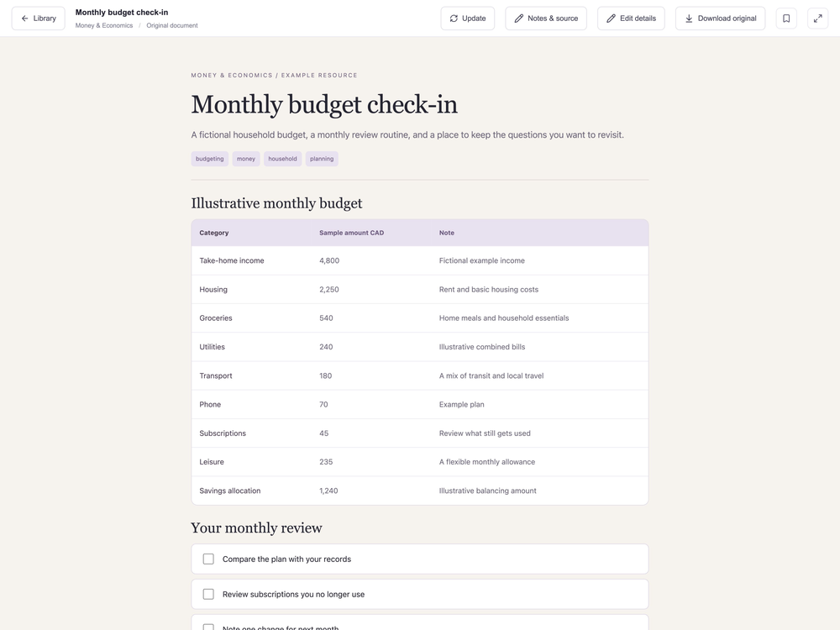Select the money tag

(x=246, y=159)
